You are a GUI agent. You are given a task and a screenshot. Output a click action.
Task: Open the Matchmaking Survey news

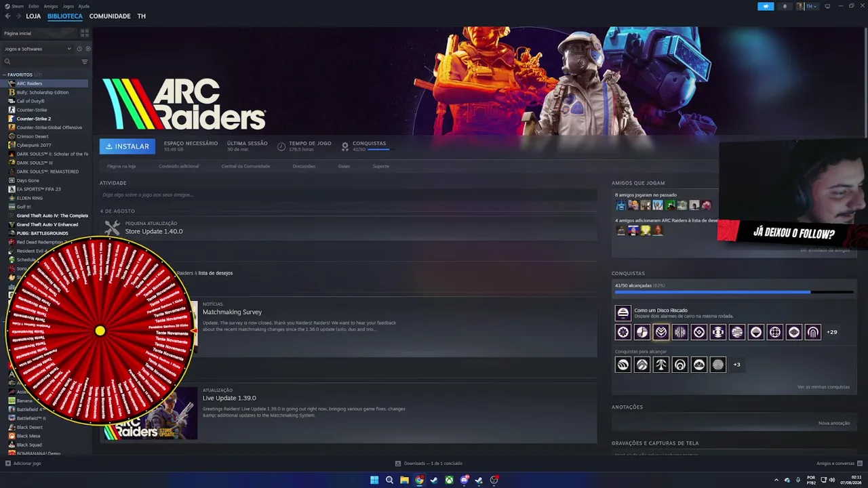pyautogui.click(x=232, y=312)
